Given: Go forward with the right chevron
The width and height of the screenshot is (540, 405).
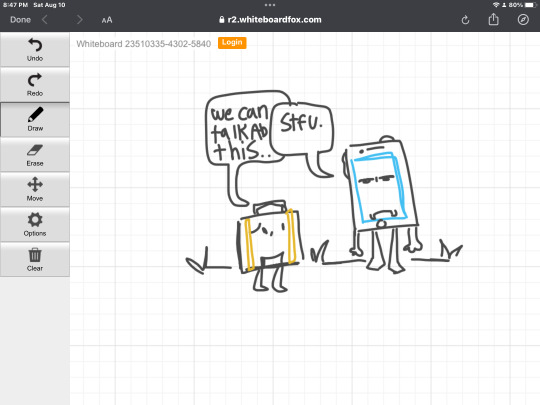Looking at the screenshot, I should point(80,20).
